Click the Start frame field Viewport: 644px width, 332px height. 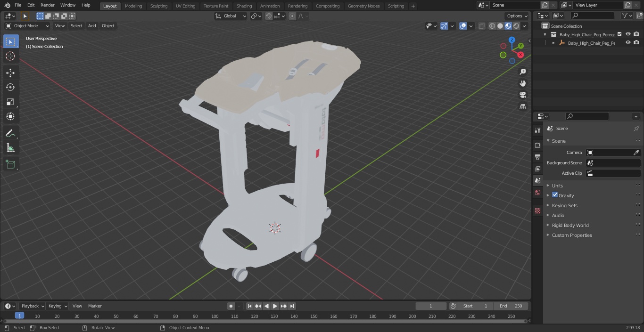[475, 306]
